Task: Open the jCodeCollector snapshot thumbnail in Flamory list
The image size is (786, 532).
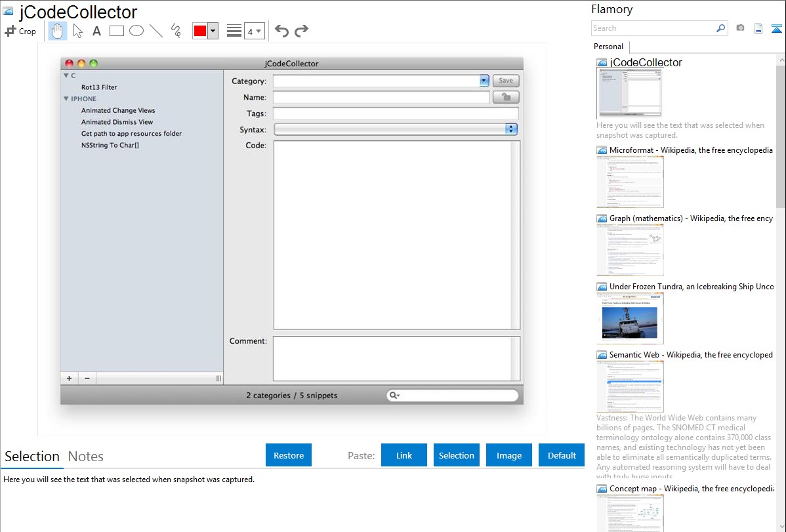Action: 629,93
